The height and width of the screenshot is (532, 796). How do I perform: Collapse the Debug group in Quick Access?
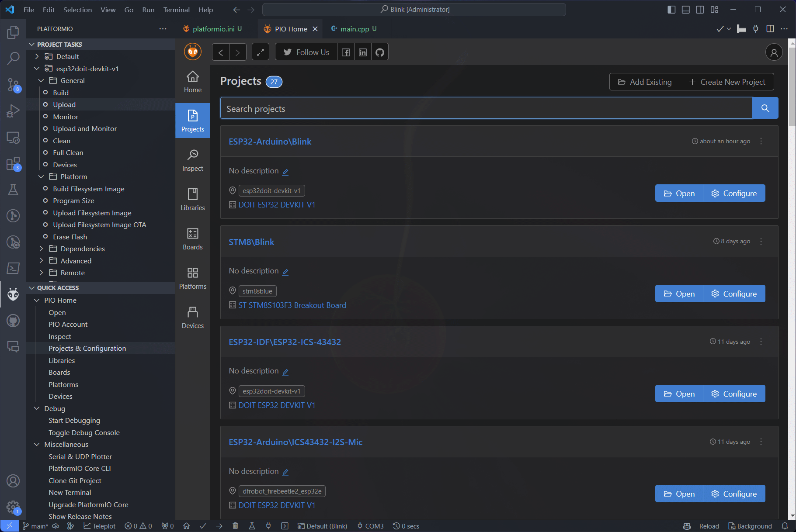click(x=37, y=408)
